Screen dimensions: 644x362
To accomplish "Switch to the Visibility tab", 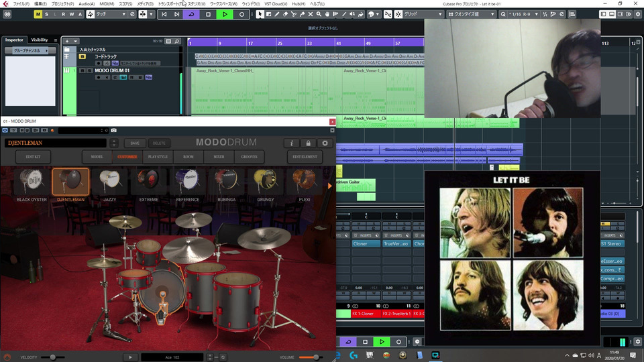I will (x=40, y=40).
